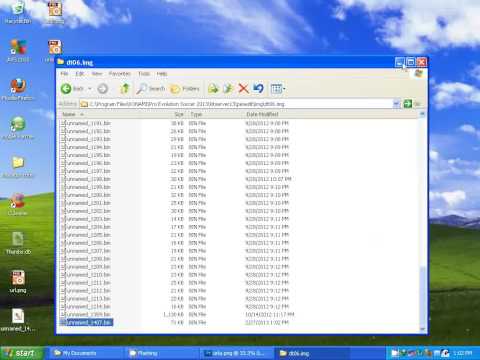Select file unnamed_1196.bin

pyautogui.click(x=86, y=163)
